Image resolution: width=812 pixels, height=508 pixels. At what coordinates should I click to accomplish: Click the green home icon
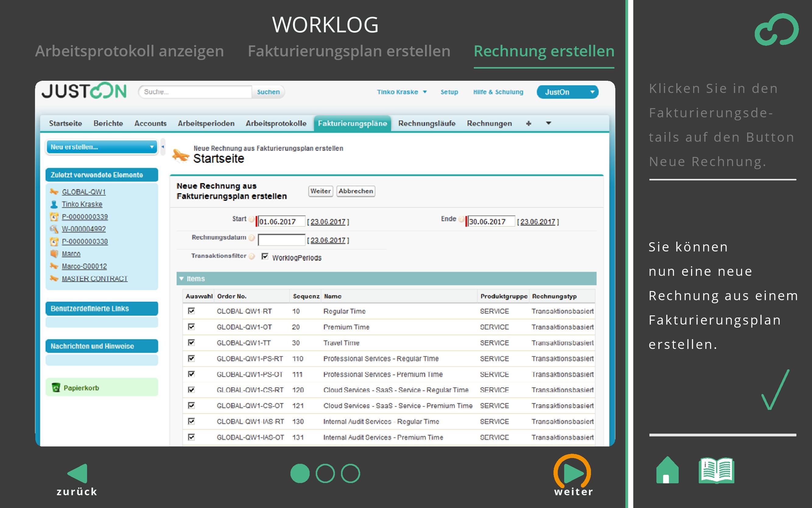point(667,471)
